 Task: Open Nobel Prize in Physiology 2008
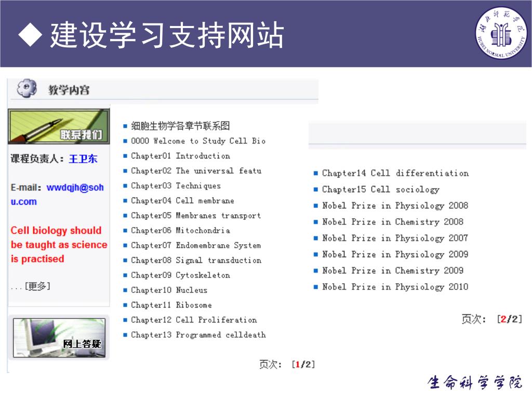pyautogui.click(x=395, y=206)
